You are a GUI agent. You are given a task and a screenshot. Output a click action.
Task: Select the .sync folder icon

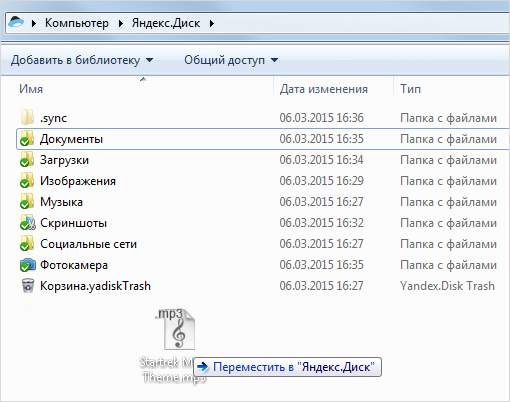(x=27, y=117)
